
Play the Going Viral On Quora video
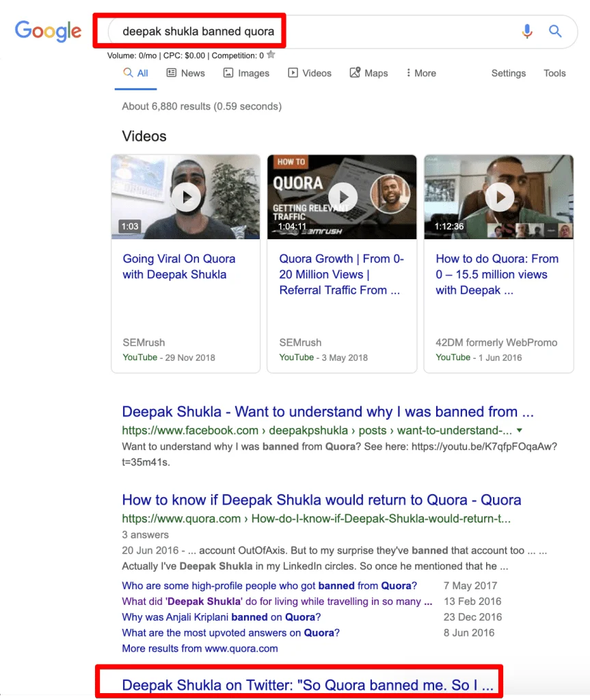pos(186,197)
